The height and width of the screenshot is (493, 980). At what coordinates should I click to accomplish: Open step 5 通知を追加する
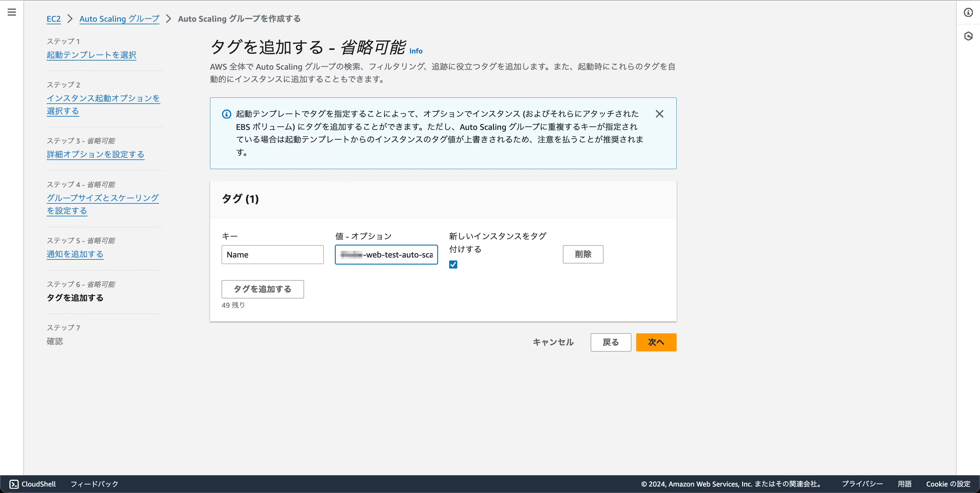click(x=75, y=254)
